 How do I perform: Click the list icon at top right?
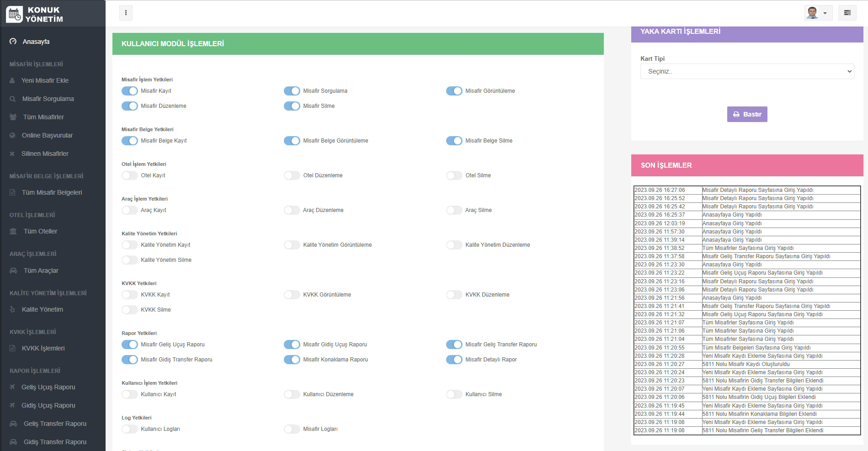pos(847,13)
